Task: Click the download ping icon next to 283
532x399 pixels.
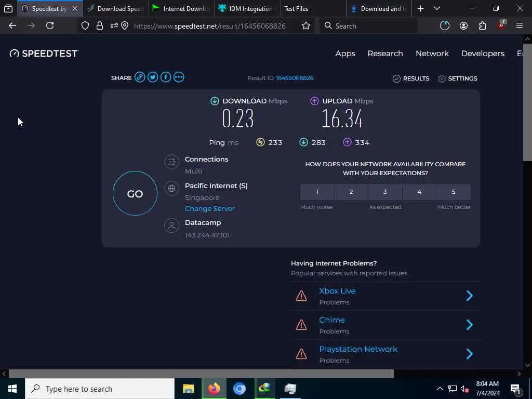Action: 303,142
